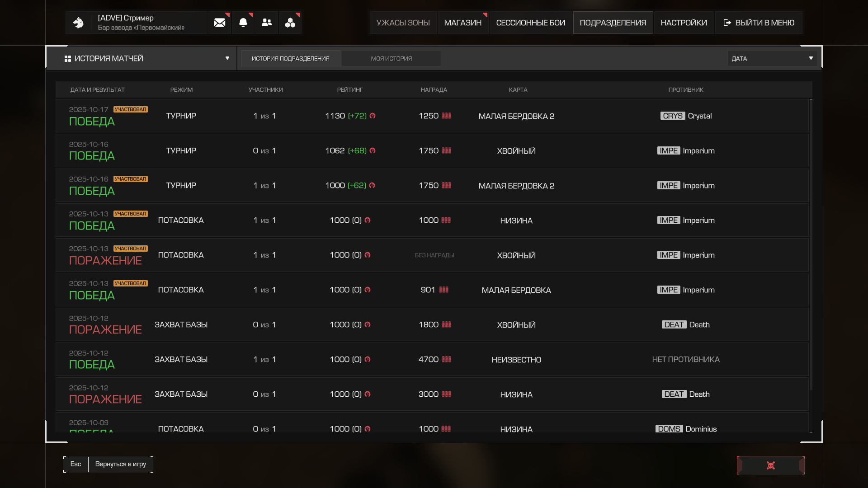
Task: Open the mail envelope icon
Action: (x=220, y=23)
